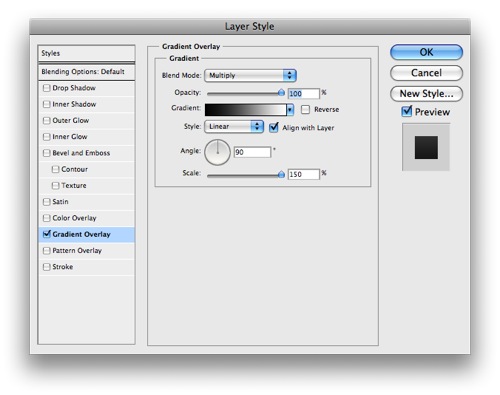Image resolution: width=500 pixels, height=395 pixels.
Task: Select the Styles panel entry
Action: pos(86,53)
